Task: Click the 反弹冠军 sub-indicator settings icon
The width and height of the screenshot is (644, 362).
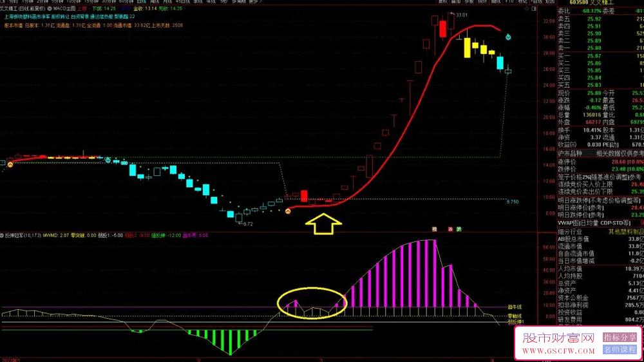Action: (x=2, y=236)
